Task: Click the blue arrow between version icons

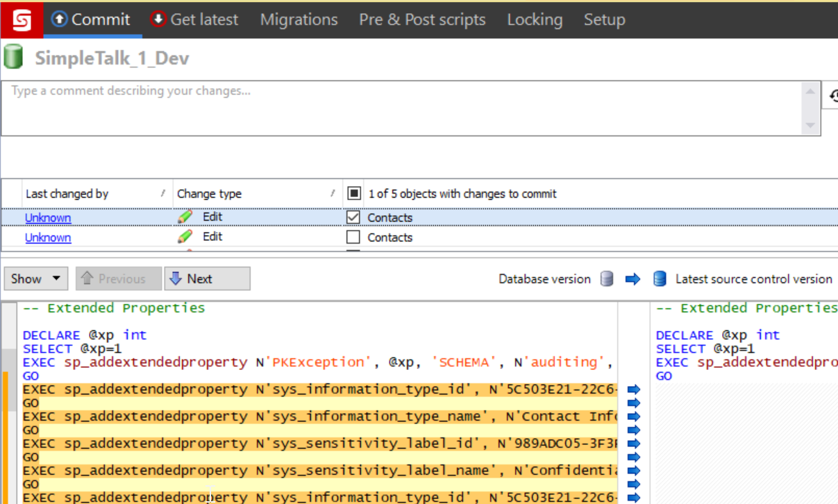Action: [632, 279]
